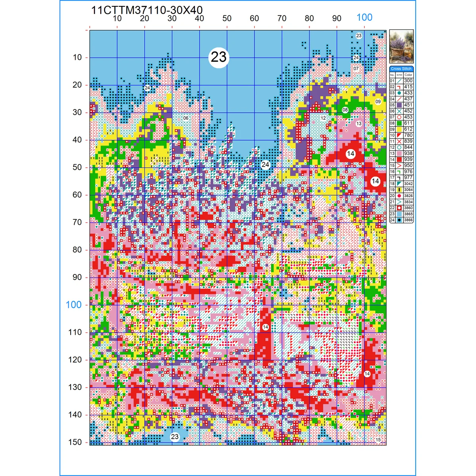
Task: Pick the pink swatch for color 938
Action: tap(399, 154)
